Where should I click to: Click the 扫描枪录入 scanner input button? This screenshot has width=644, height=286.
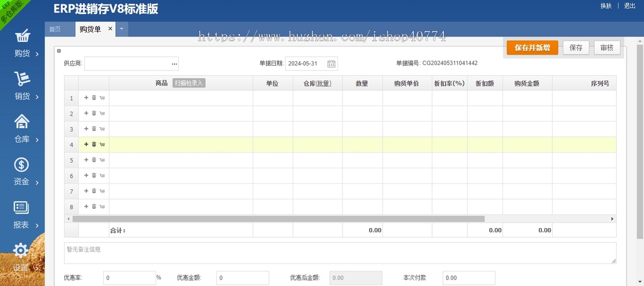coord(189,83)
